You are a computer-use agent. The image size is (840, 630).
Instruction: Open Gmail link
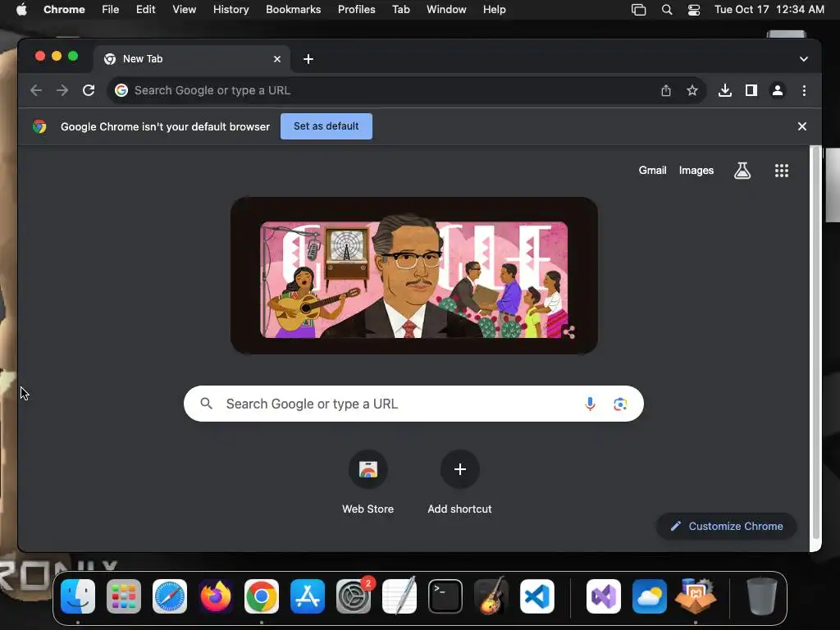click(x=652, y=171)
